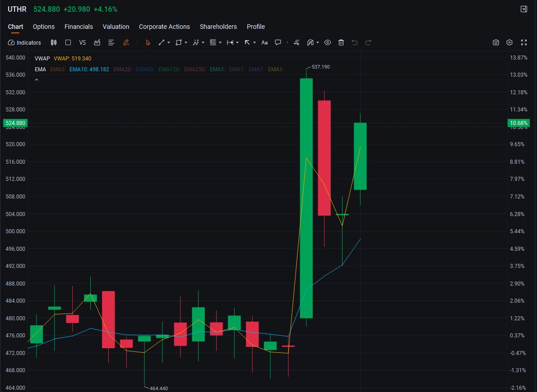537x392 pixels.
Task: Click the 524.880 price axis marker
Action: point(15,123)
